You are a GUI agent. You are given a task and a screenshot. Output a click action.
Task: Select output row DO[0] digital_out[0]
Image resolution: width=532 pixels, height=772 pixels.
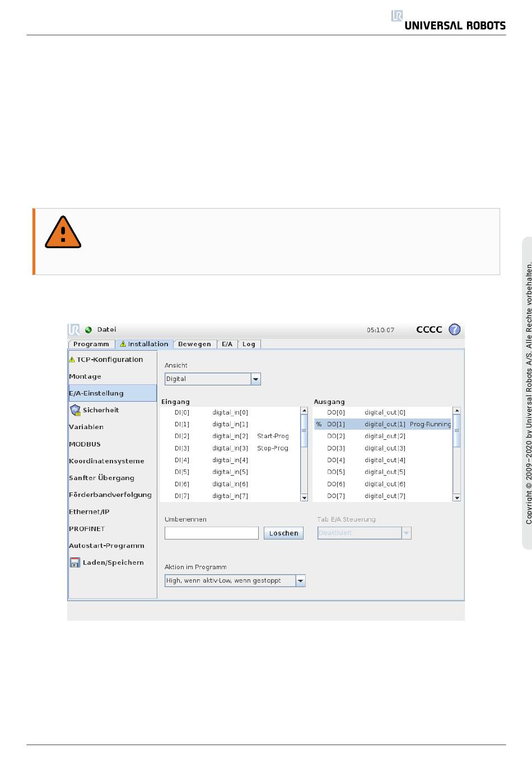pyautogui.click(x=383, y=412)
